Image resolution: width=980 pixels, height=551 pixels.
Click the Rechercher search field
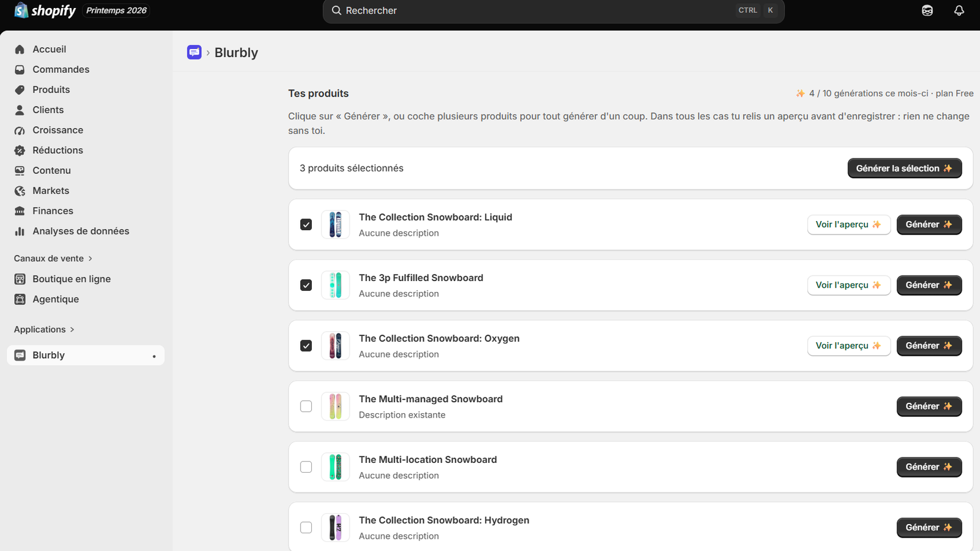pos(554,10)
